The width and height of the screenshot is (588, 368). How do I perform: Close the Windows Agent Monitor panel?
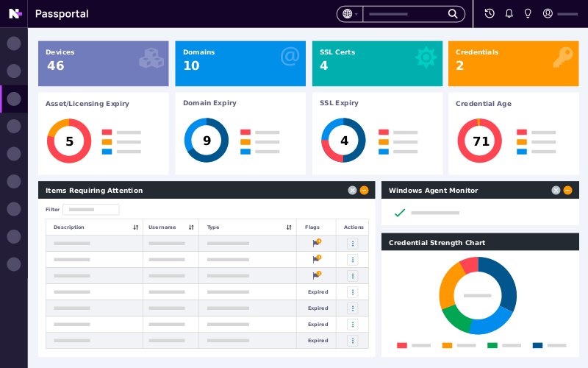[x=556, y=191]
